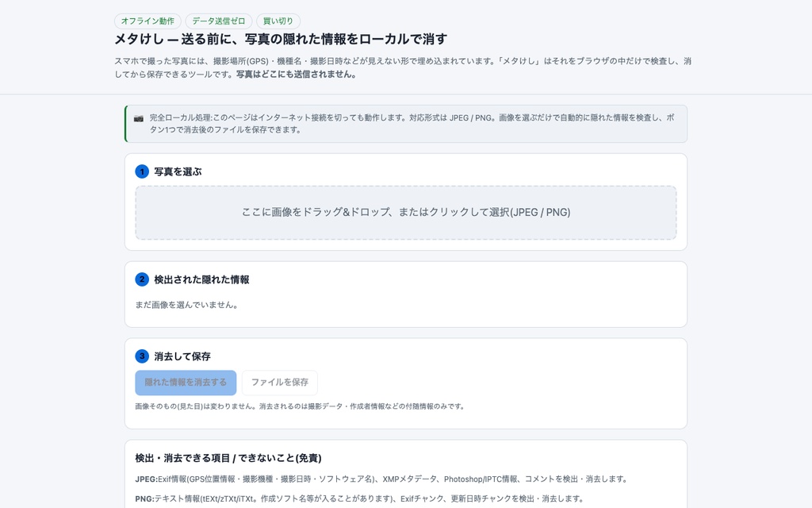Click the 隠れた情報を消去する button
Screen dimensions: 812x508
pyautogui.click(x=186, y=383)
